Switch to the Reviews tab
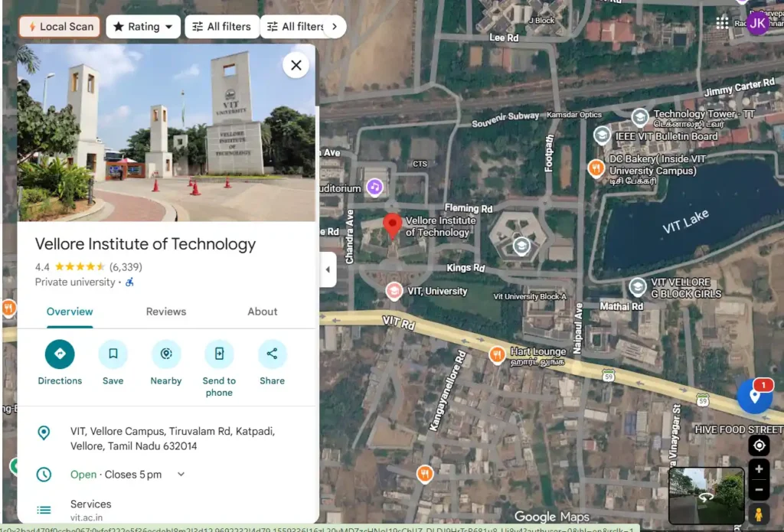The width and height of the screenshot is (784, 532). [166, 312]
